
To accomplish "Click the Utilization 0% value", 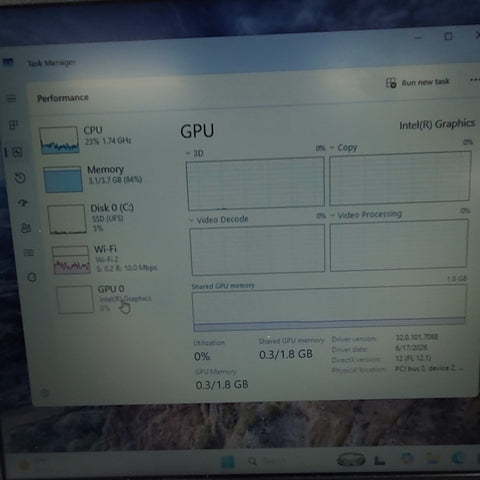I will (x=202, y=356).
